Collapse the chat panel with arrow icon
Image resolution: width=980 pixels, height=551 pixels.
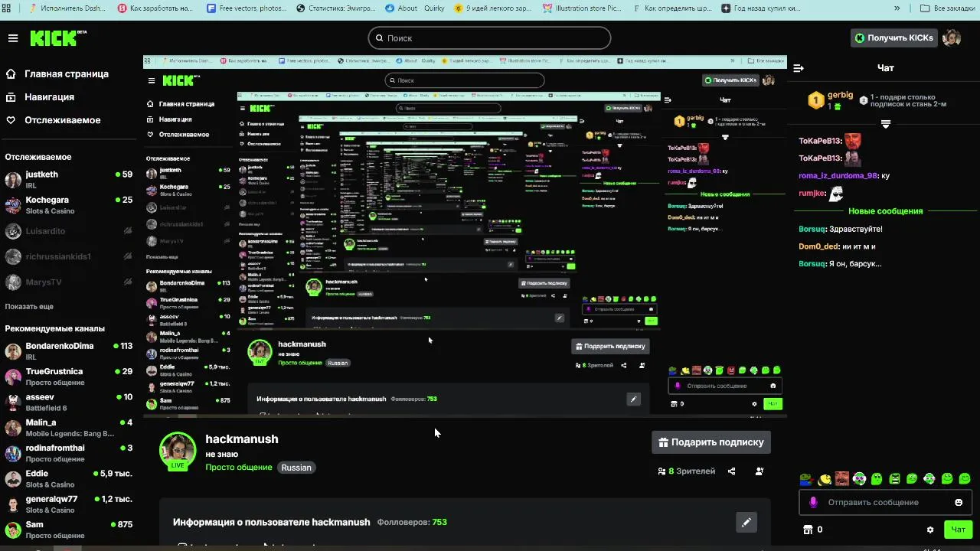coord(799,68)
